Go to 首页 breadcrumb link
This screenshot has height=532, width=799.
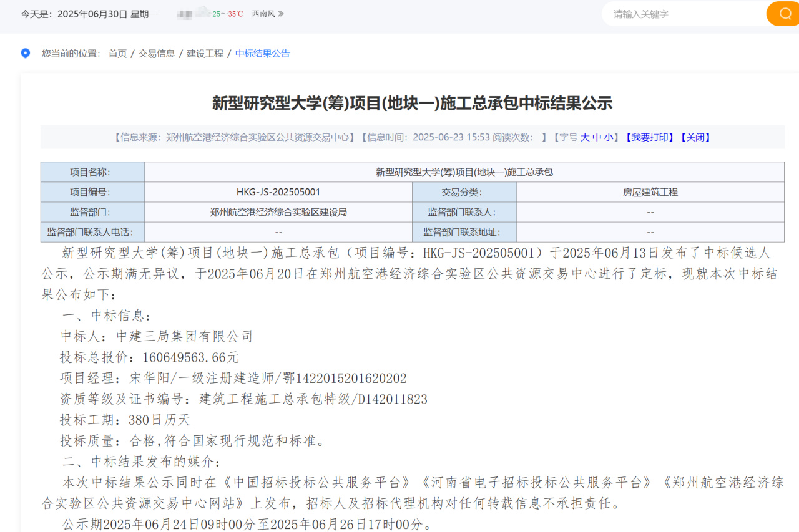[117, 54]
